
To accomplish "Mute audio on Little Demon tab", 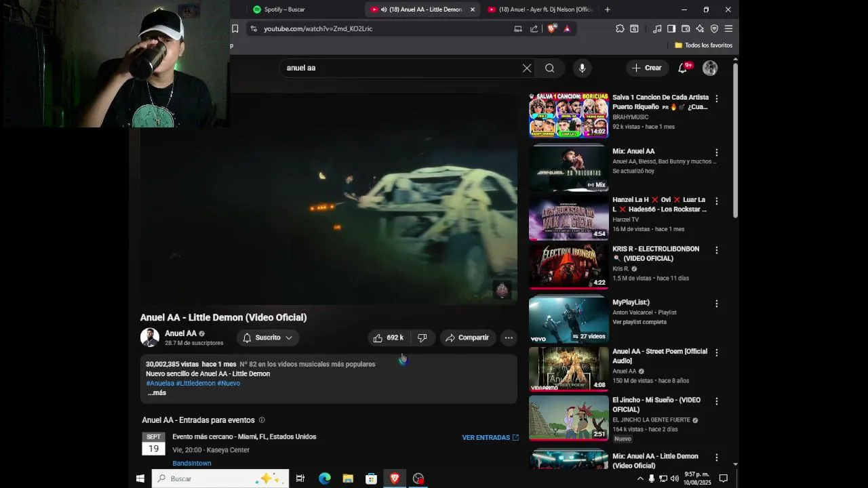I will point(384,9).
